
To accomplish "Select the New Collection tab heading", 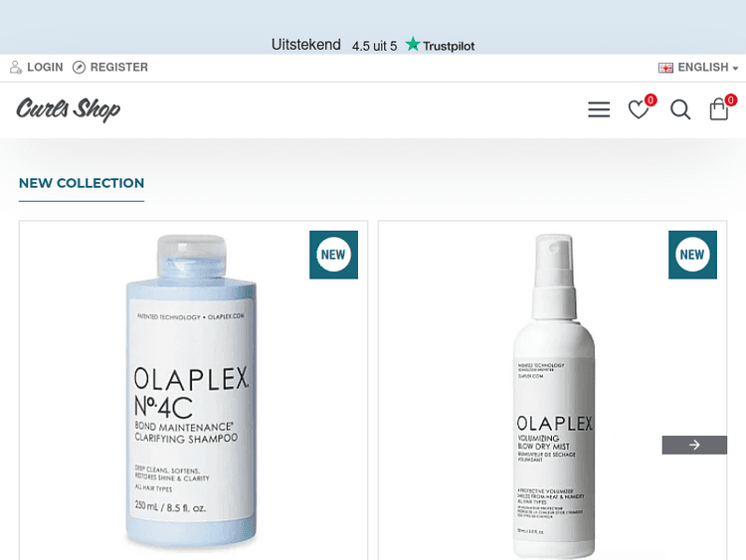I will click(82, 183).
